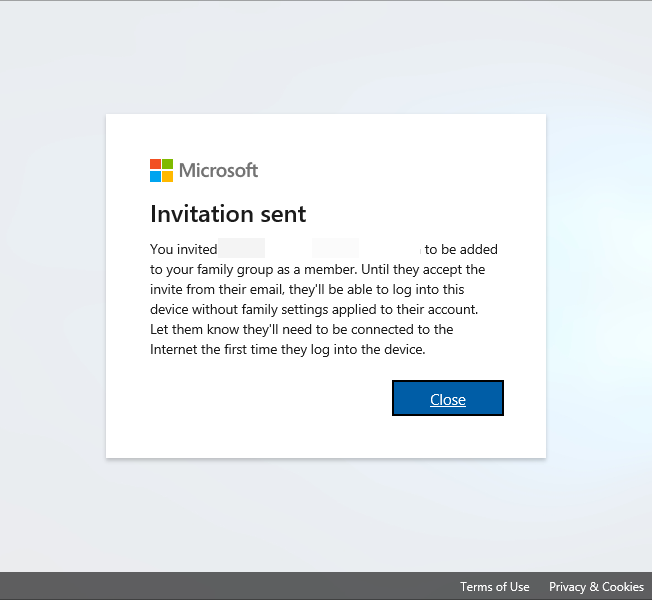Click the "You invited" text
The height and width of the screenshot is (600, 652).
click(183, 249)
